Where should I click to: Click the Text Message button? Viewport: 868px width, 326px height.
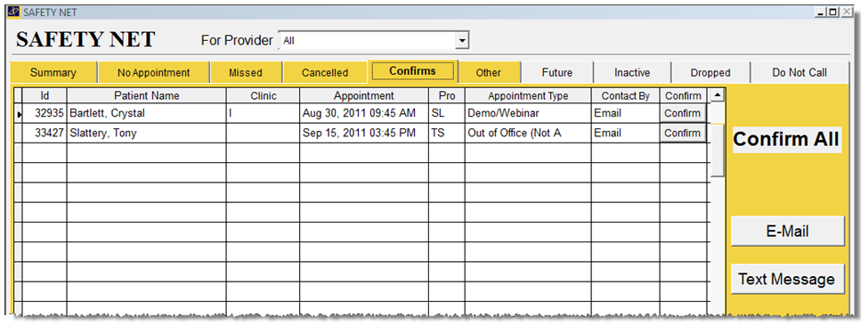(x=787, y=279)
